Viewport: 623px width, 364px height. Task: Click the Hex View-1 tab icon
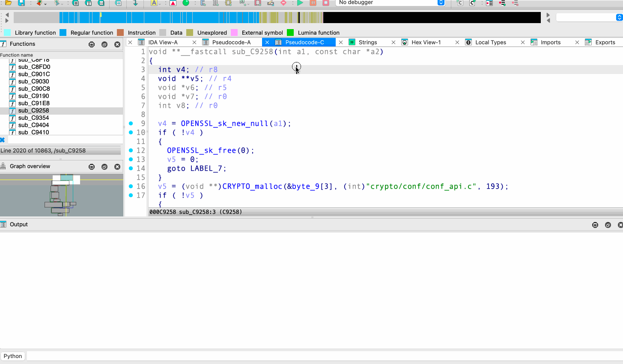pos(405,42)
